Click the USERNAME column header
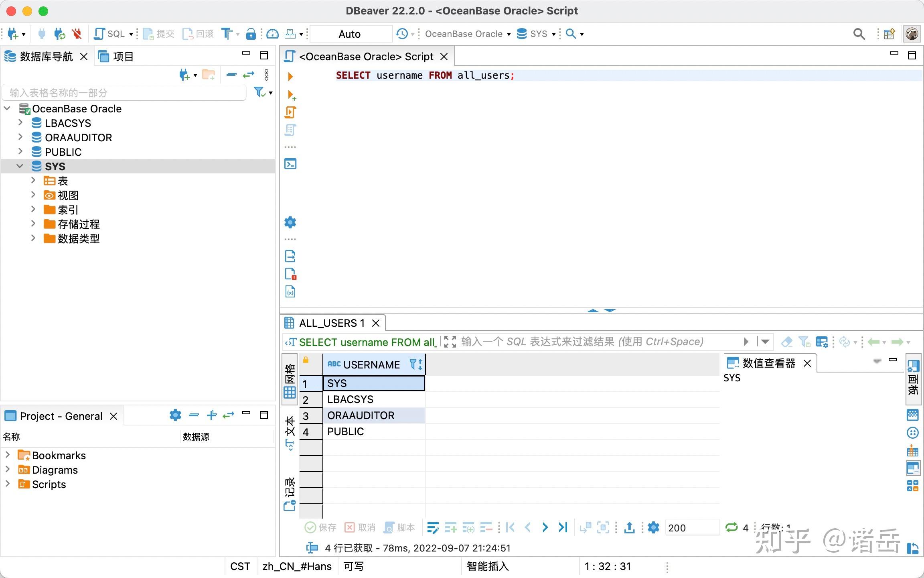This screenshot has height=578, width=924. tap(371, 364)
